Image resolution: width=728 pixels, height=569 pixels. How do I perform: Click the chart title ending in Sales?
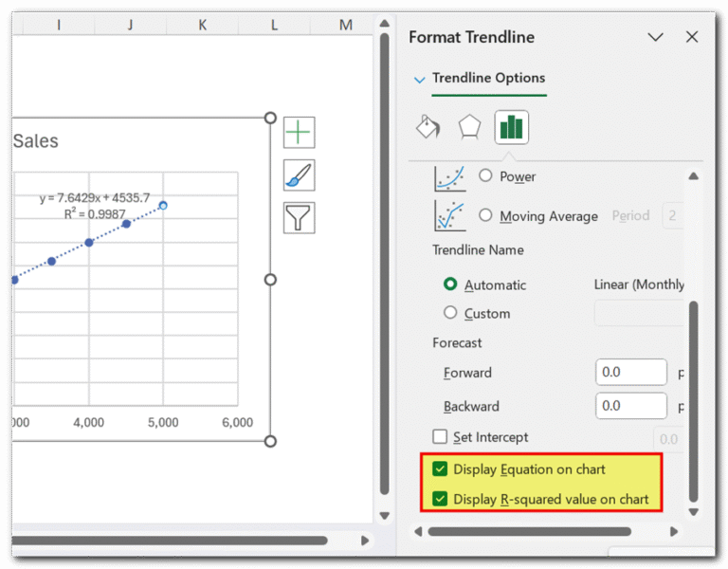coord(36,140)
